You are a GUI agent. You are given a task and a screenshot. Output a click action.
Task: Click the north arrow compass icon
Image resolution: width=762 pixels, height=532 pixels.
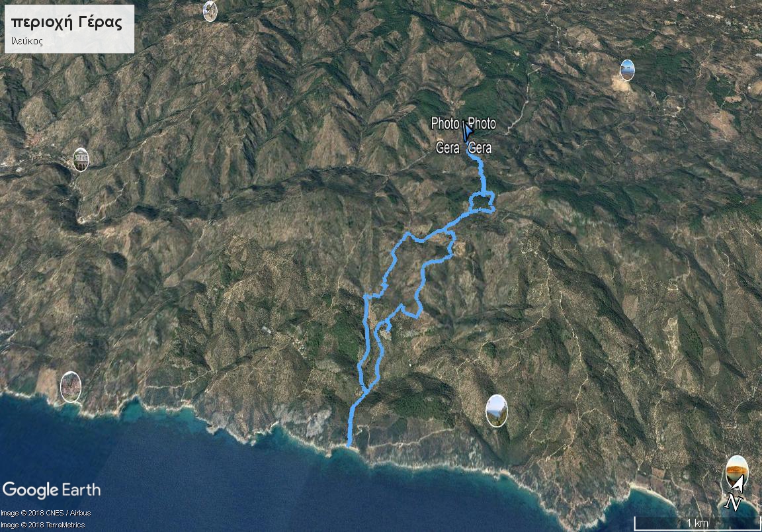coord(735,494)
